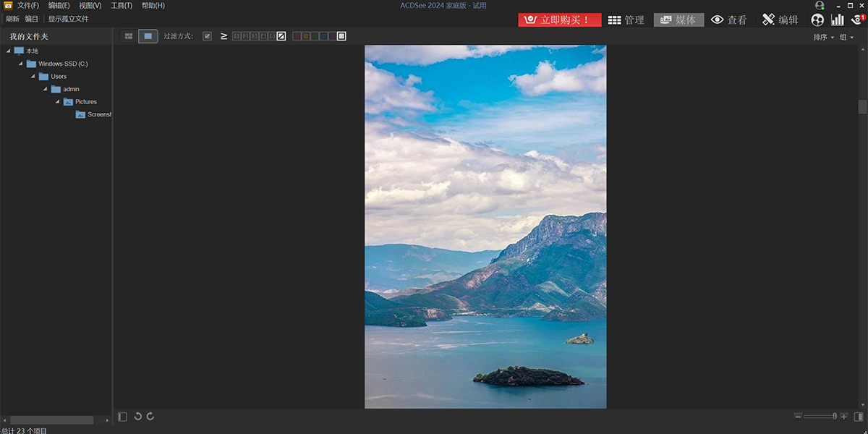868x434 pixels.
Task: Switch to thumbnail grid view
Action: 129,36
